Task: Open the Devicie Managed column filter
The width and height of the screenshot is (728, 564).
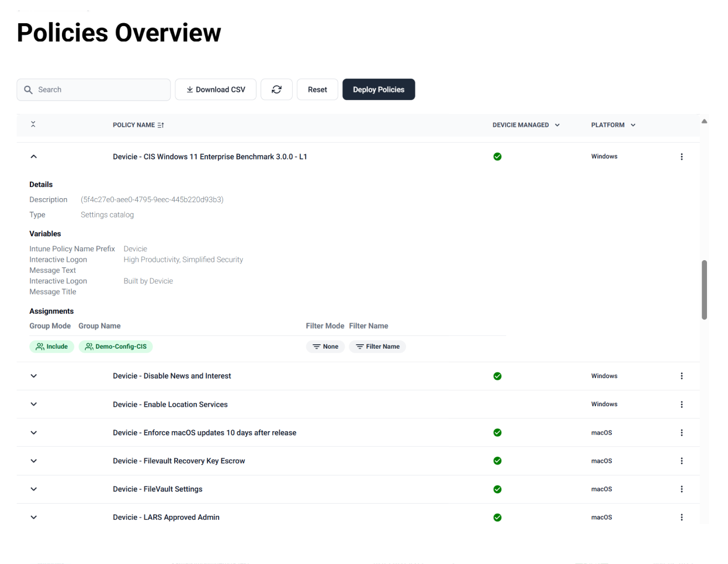Action: [x=557, y=125]
